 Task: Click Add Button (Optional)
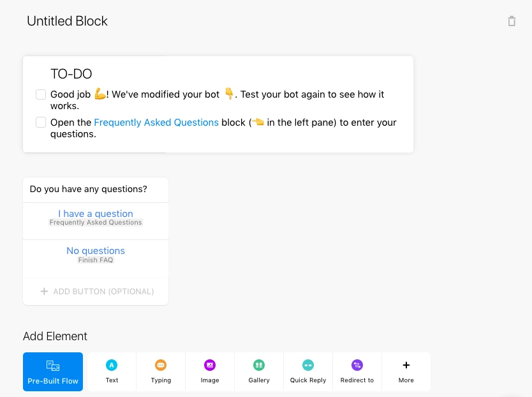coord(96,292)
